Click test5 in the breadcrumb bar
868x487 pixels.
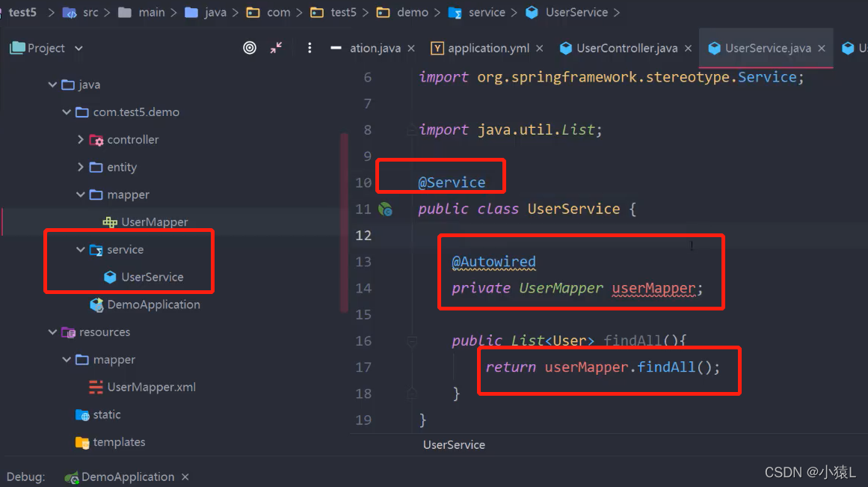click(x=22, y=12)
